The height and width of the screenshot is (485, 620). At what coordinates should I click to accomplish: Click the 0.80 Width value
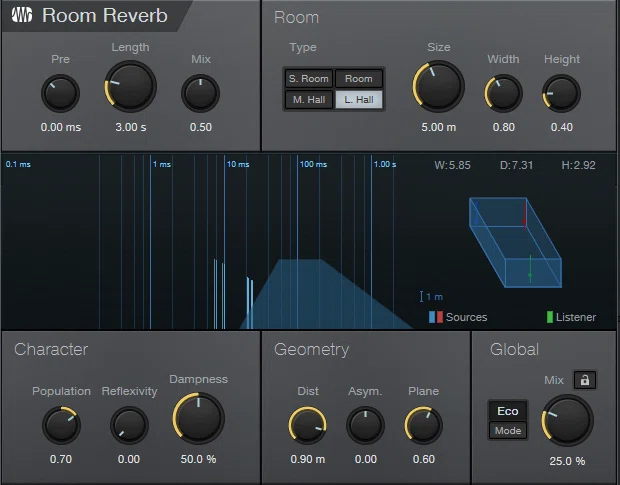point(504,127)
